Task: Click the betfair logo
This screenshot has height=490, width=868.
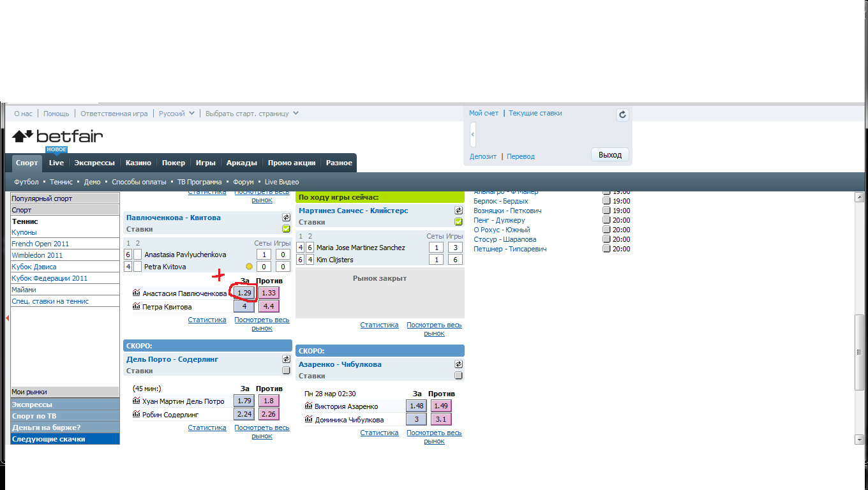Action: [57, 136]
